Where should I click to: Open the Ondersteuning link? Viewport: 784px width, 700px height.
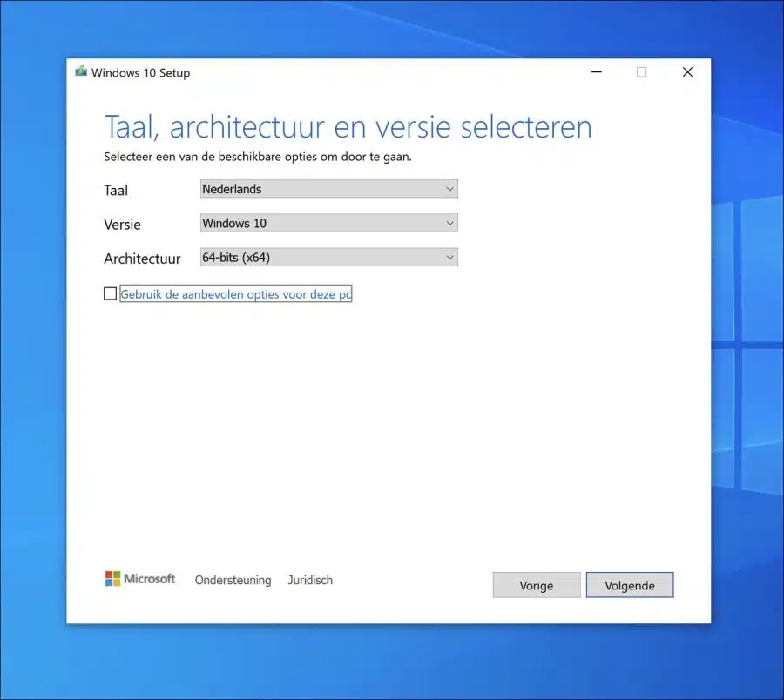233,580
